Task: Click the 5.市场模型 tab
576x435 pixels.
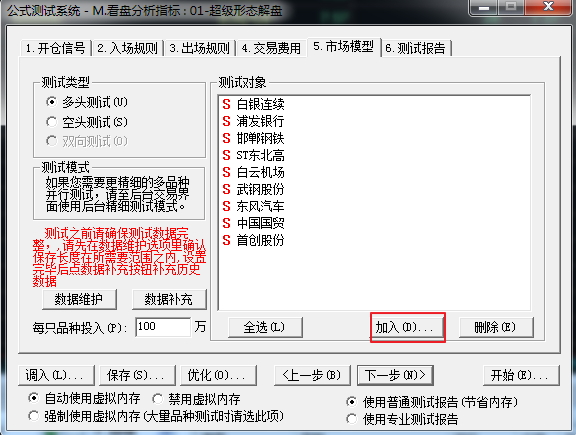Action: (344, 47)
